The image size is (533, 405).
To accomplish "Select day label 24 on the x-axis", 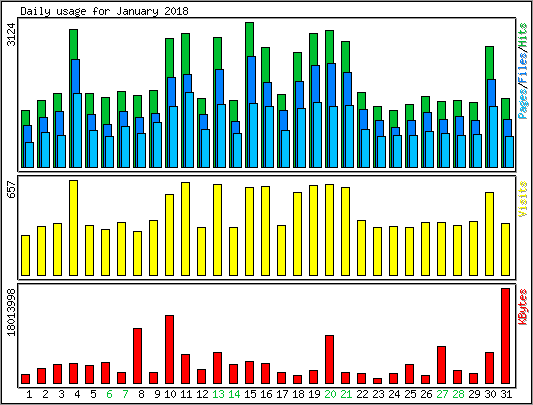I will [x=394, y=394].
